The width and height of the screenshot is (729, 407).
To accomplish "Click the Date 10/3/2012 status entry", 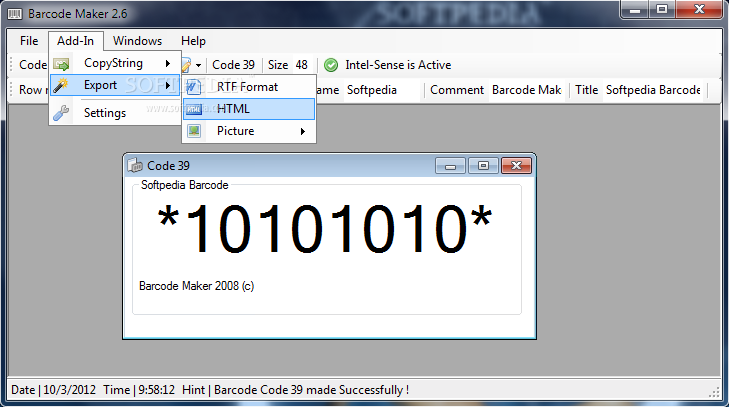I will 53,390.
